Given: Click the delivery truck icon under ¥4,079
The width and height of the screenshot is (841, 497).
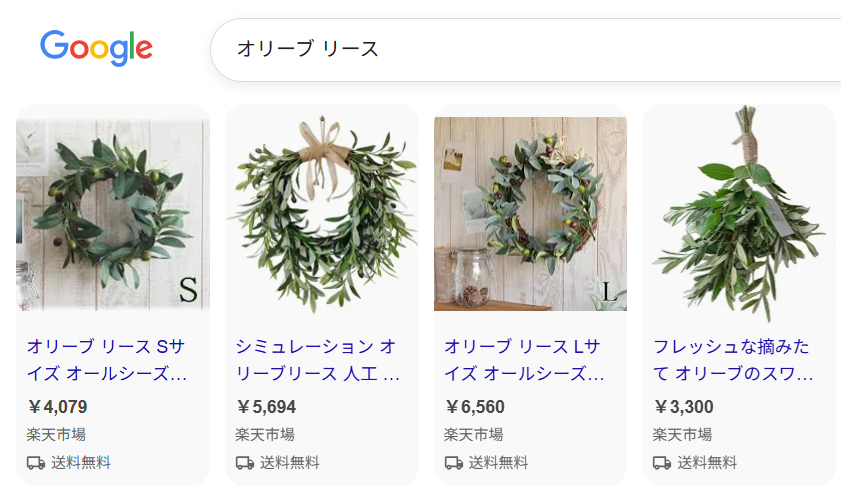Looking at the screenshot, I should point(36,463).
